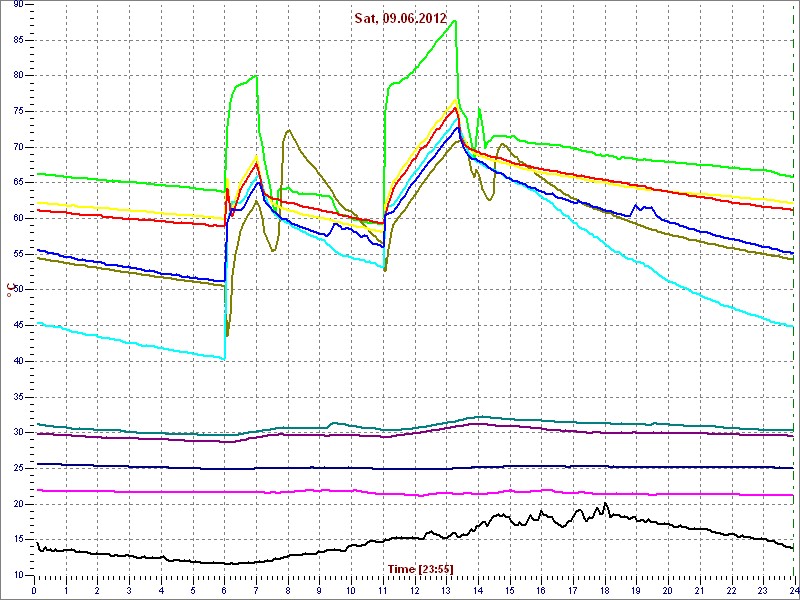Select the 45 value on temperature axis
800x600 pixels.
click(19, 326)
